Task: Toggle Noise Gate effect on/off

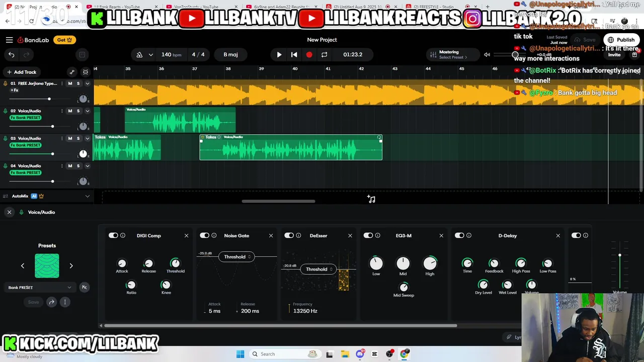Action: [x=204, y=235]
